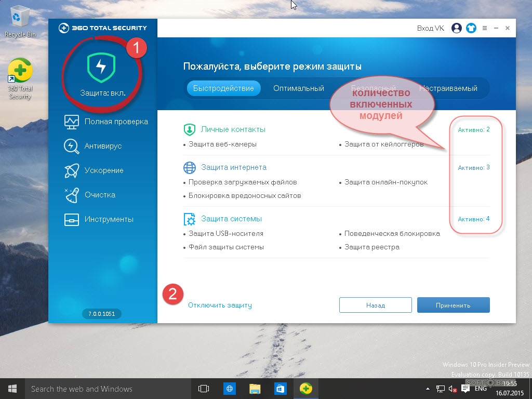Click the shield protection status icon
This screenshot has height=399, width=532.
[101, 68]
